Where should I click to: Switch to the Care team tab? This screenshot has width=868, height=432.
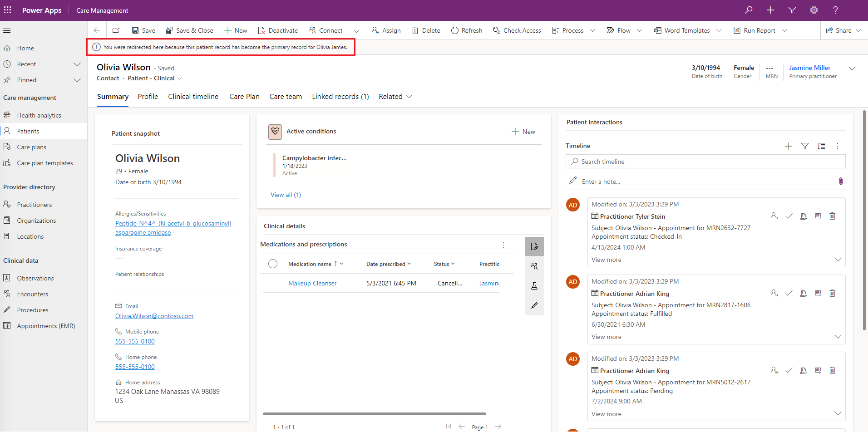click(286, 97)
